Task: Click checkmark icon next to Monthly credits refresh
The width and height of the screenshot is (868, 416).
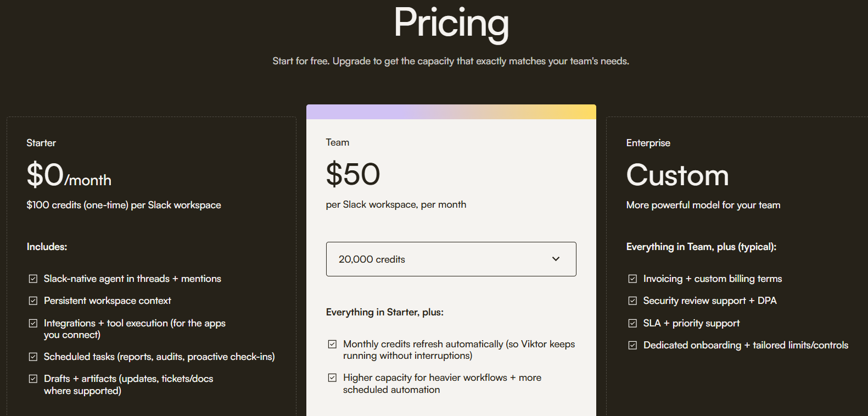Action: click(x=332, y=344)
